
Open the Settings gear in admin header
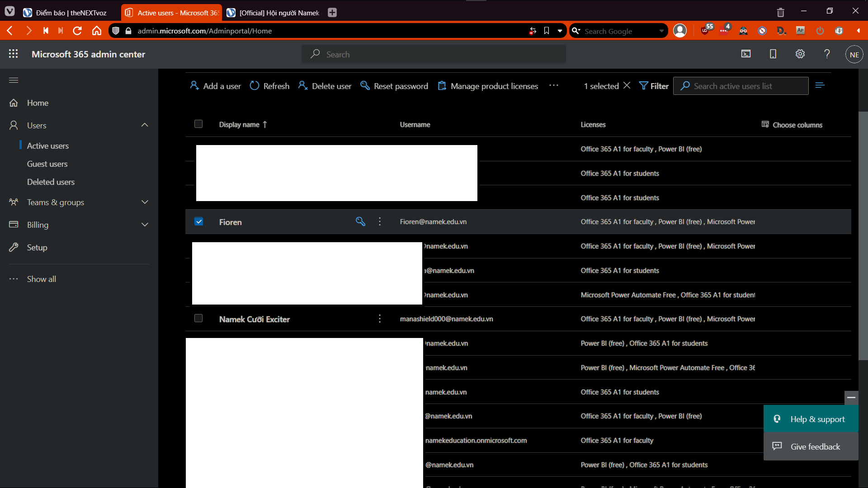coord(800,54)
